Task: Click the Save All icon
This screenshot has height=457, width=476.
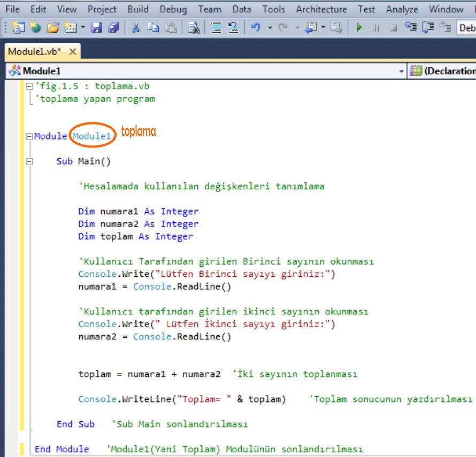Action: [x=113, y=28]
